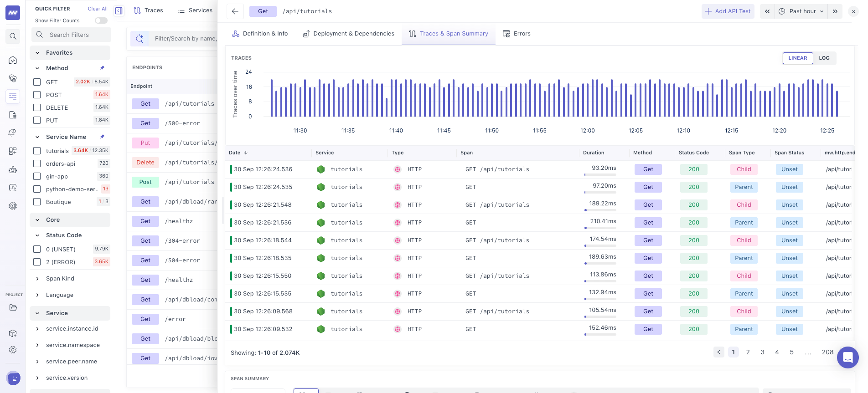Select the /500-error endpoint row
The width and height of the screenshot is (868, 393).
pos(172,123)
